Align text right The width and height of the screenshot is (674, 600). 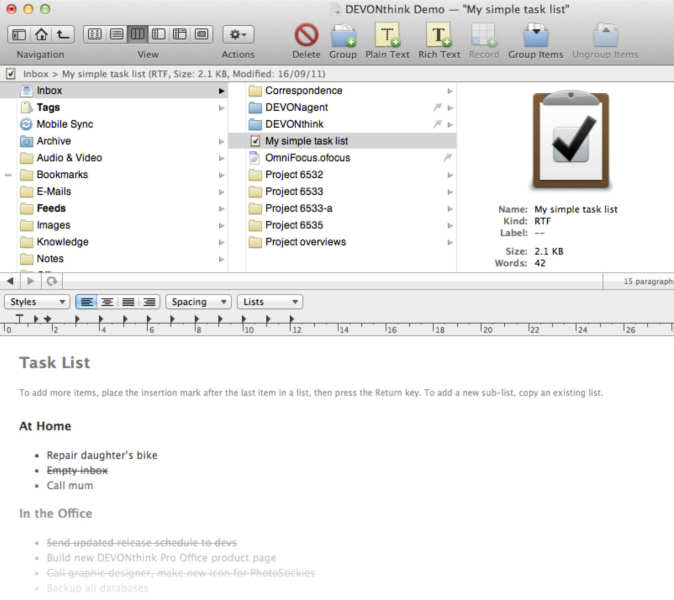(149, 302)
